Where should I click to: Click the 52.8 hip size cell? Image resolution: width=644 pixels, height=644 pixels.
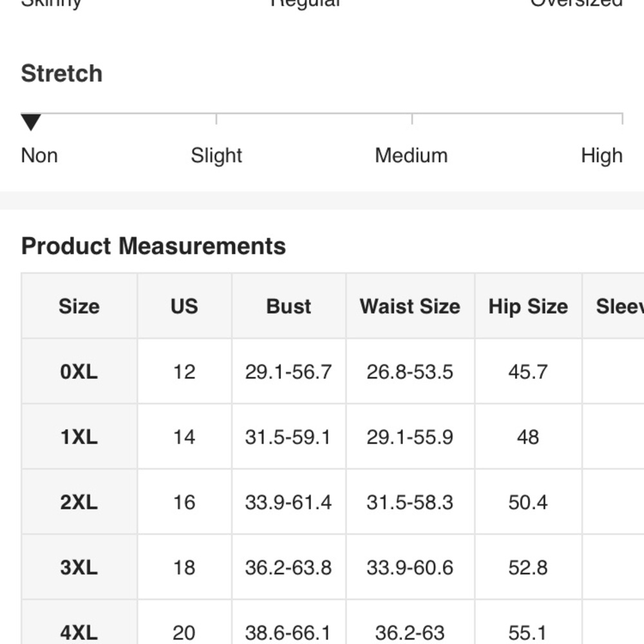point(528,567)
